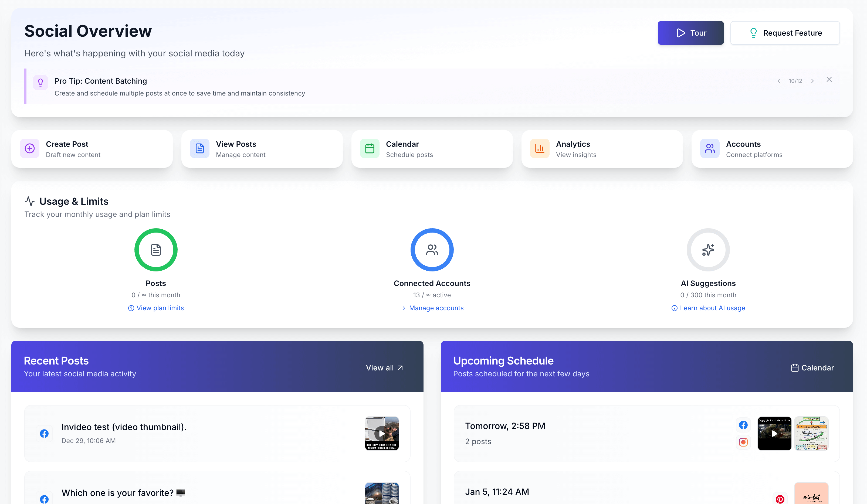Viewport: 867px width, 504px height.
Task: Click the Accounts connect platforms icon
Action: 709,148
